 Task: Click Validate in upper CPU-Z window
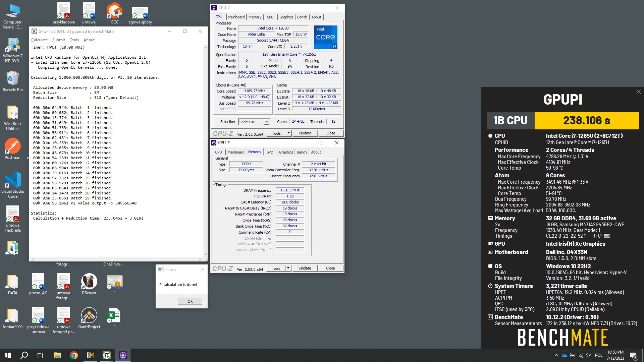point(305,133)
